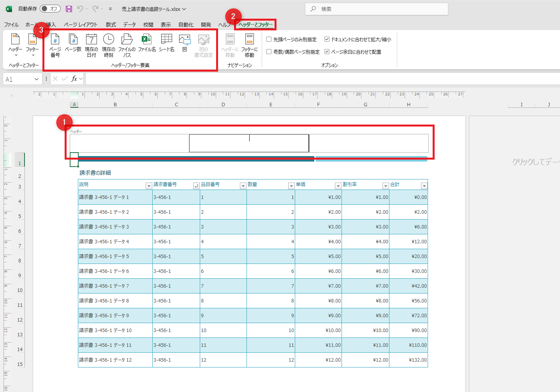560x392 pixels.
Task: Click the ¥56.00 total cell
Action: click(x=409, y=301)
